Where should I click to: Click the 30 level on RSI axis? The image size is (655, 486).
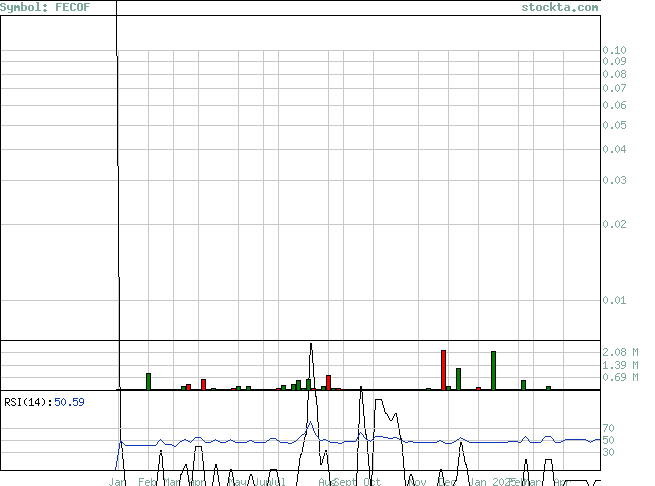click(608, 452)
